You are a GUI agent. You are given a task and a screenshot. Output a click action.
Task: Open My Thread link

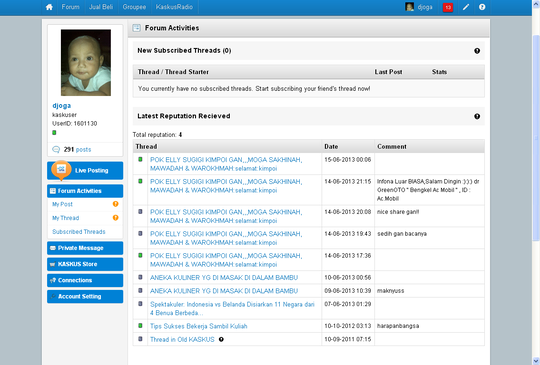click(65, 218)
